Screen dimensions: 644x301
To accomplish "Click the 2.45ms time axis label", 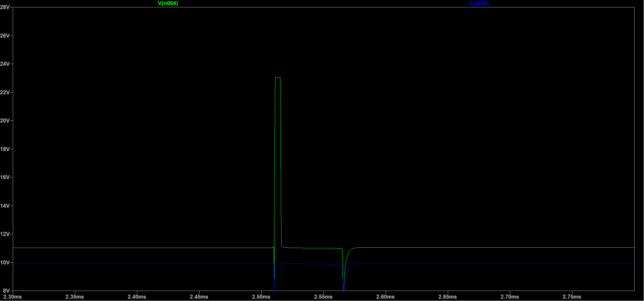I will (x=199, y=297).
